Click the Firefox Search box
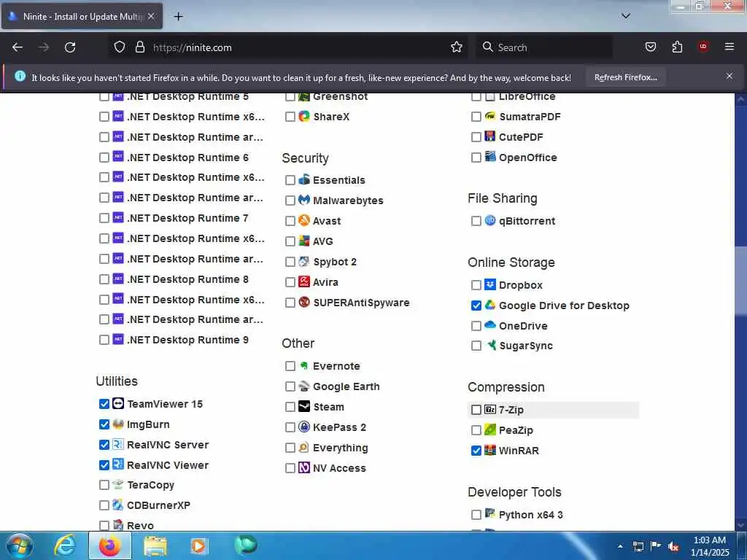 [x=543, y=47]
